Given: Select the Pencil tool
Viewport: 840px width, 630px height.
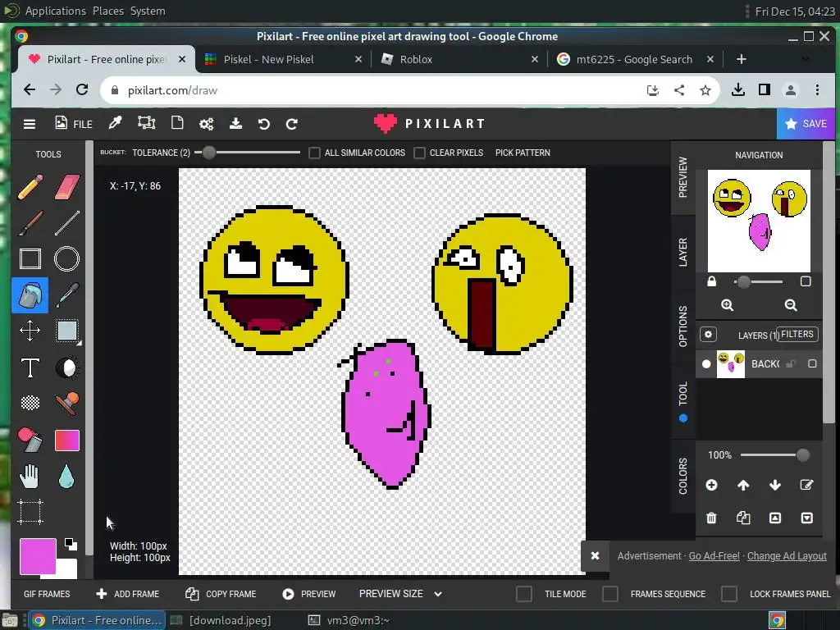Looking at the screenshot, I should (30, 187).
